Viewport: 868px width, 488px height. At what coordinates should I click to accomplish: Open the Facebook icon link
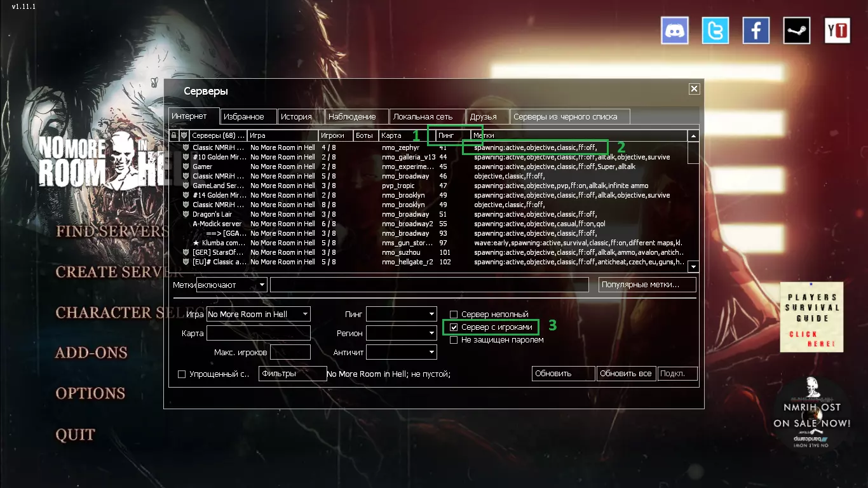click(756, 30)
